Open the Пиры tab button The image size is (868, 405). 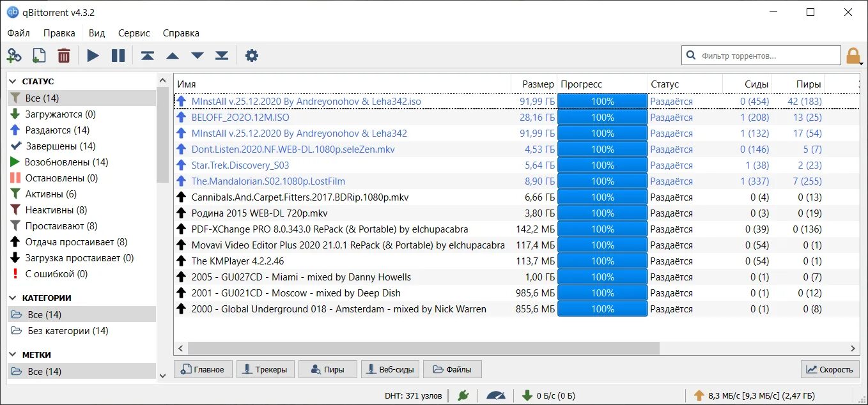pos(327,369)
